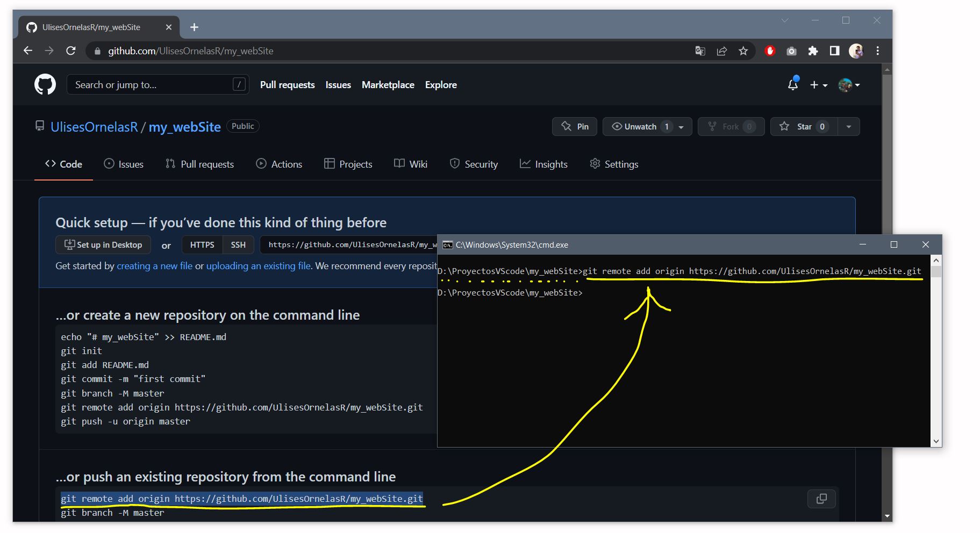
Task: Click the 'git init' command line
Action: coord(81,351)
